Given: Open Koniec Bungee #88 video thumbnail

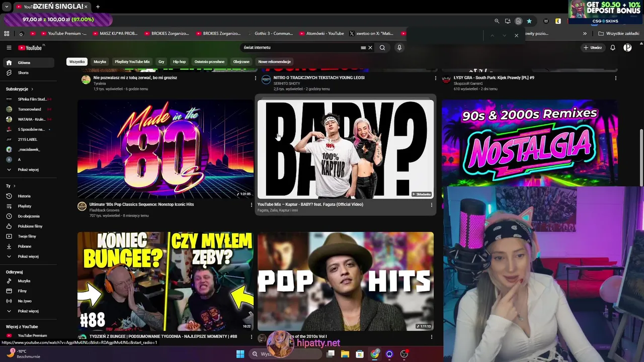Looking at the screenshot, I should [x=166, y=281].
